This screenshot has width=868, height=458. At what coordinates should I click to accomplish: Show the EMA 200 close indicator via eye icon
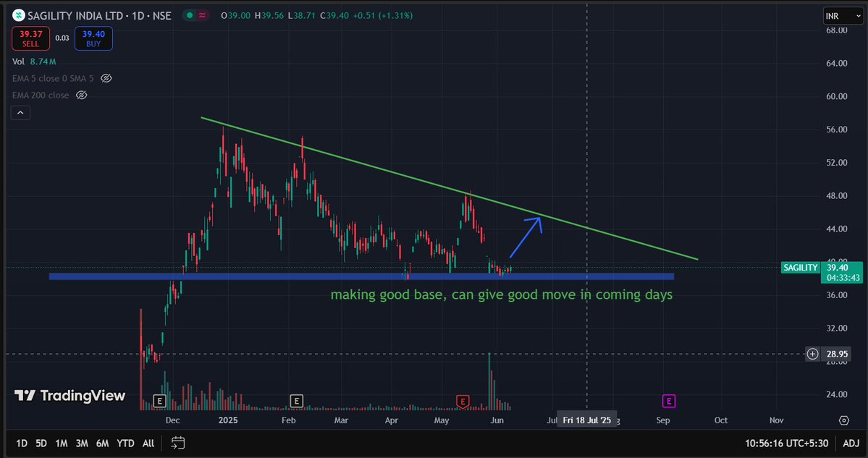(x=81, y=95)
